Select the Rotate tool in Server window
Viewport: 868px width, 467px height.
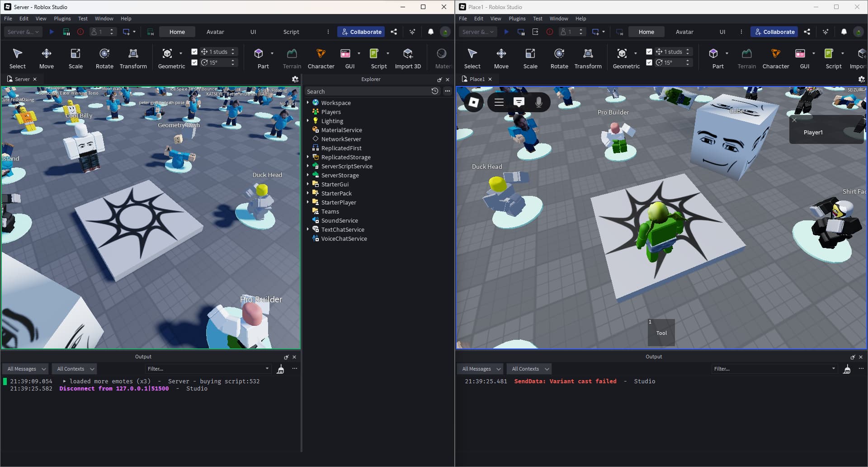[104, 58]
